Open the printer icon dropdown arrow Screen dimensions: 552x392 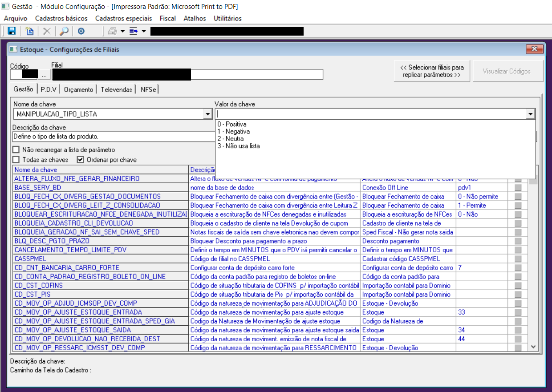click(x=122, y=31)
